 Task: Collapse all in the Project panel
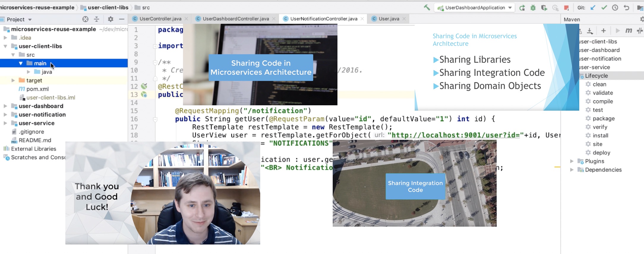(x=97, y=19)
